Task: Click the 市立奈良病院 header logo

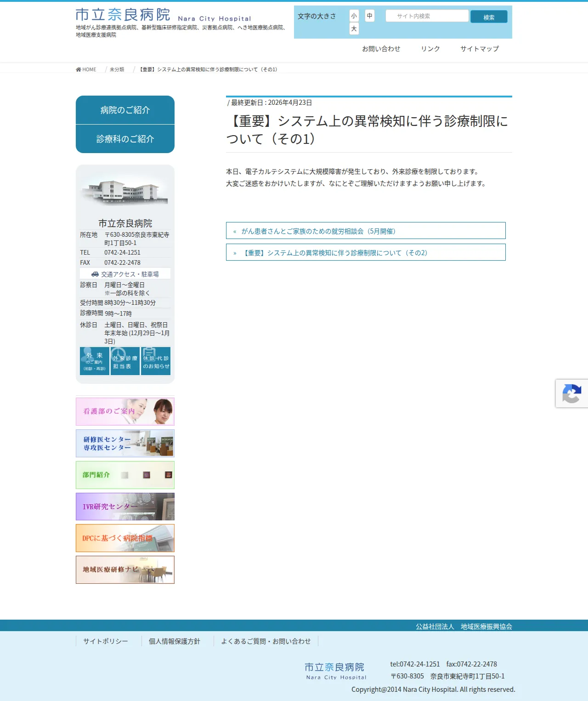Action: tap(164, 15)
